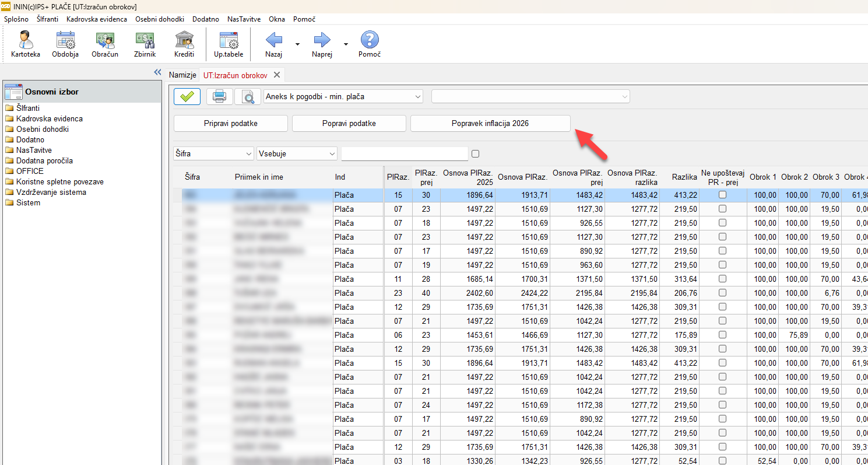Check 'Ne upoštevaj PR - prej' in first row

coord(723,195)
